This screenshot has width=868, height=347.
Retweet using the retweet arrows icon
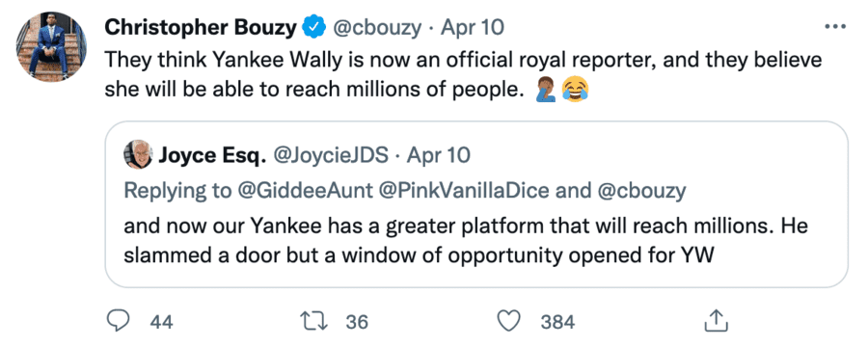[312, 321]
